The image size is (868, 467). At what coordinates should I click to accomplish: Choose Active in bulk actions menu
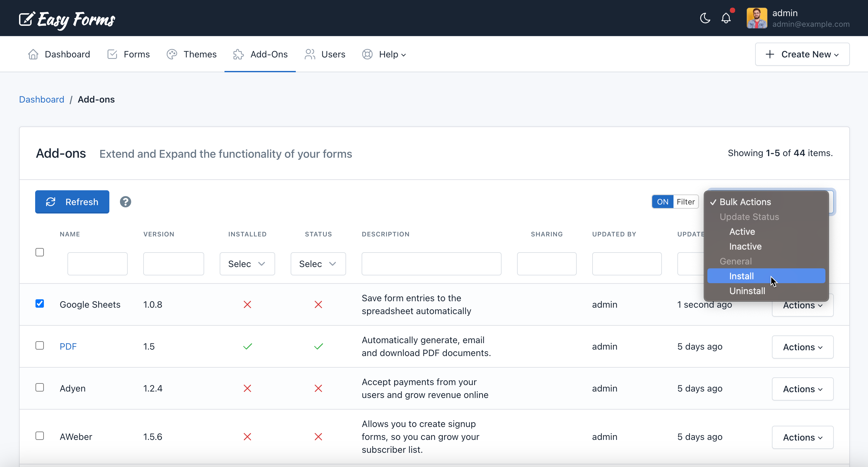742,232
